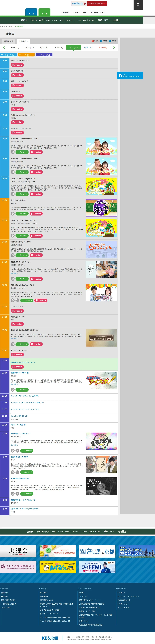Open ワイドFM banner image

[x=97, y=567]
